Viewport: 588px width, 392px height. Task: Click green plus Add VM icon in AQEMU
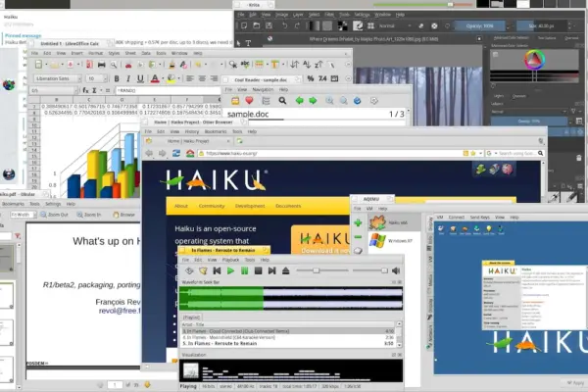point(358,222)
